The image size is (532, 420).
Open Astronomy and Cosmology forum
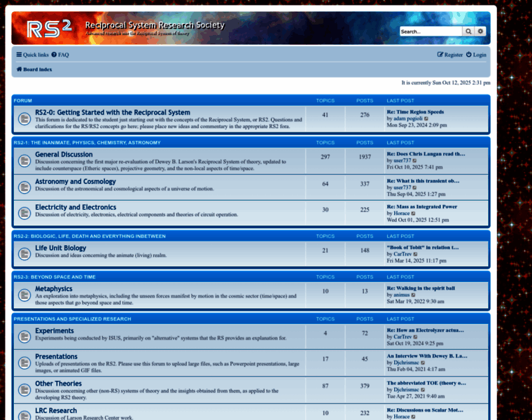(76, 181)
